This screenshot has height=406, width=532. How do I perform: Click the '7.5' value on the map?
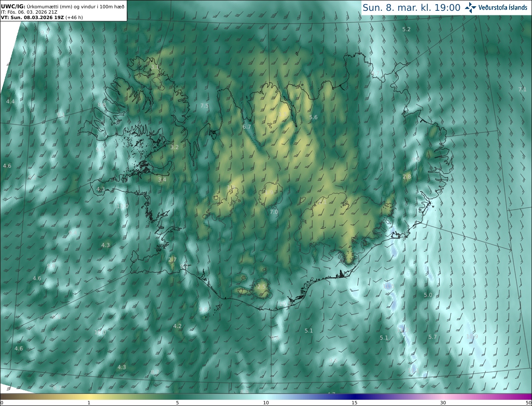point(204,106)
